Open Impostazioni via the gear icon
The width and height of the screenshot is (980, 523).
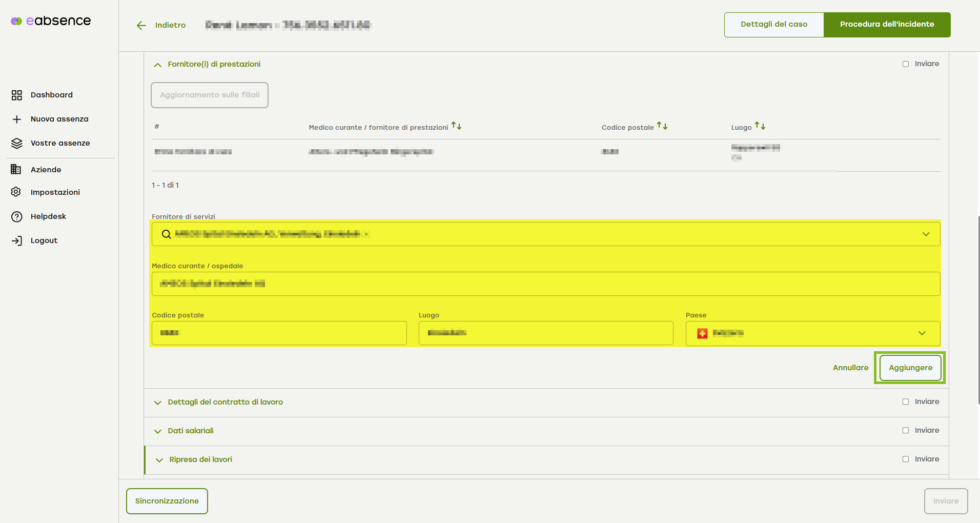[x=16, y=192]
